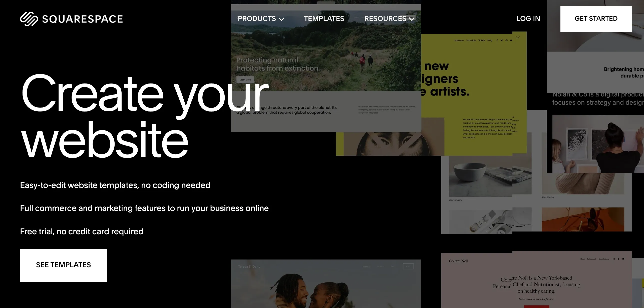This screenshot has height=308, width=644.
Task: Click the See Templates button
Action: click(x=63, y=265)
